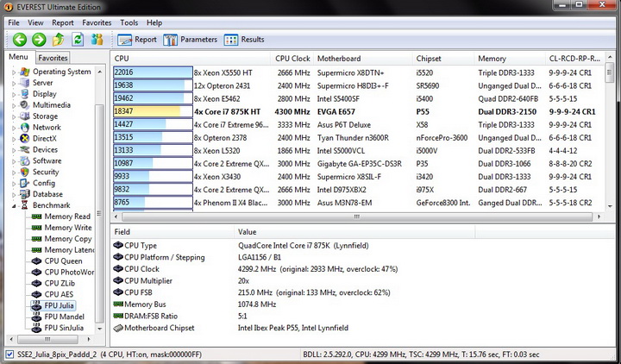Sort by the CPU column header
This screenshot has width=621, height=364.
coord(191,59)
